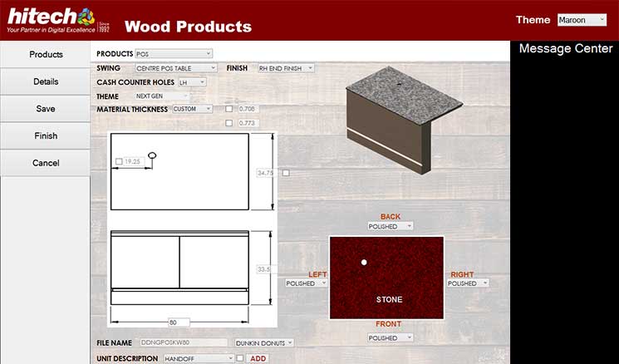Open the Dunkin Donuts client dropdown
The width and height of the screenshot is (619, 364).
tap(263, 343)
